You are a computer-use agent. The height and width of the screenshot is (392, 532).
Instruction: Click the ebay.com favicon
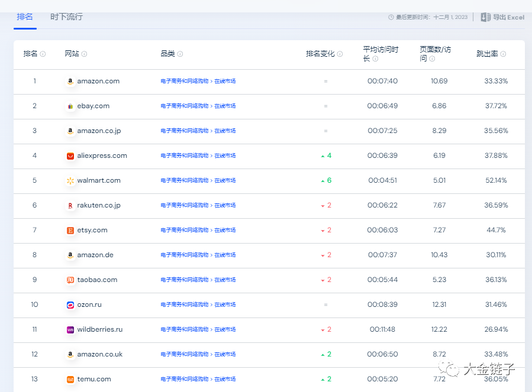[x=70, y=106]
